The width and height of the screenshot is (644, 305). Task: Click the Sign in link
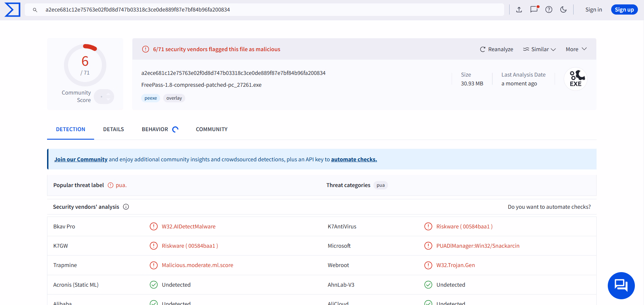click(x=594, y=9)
